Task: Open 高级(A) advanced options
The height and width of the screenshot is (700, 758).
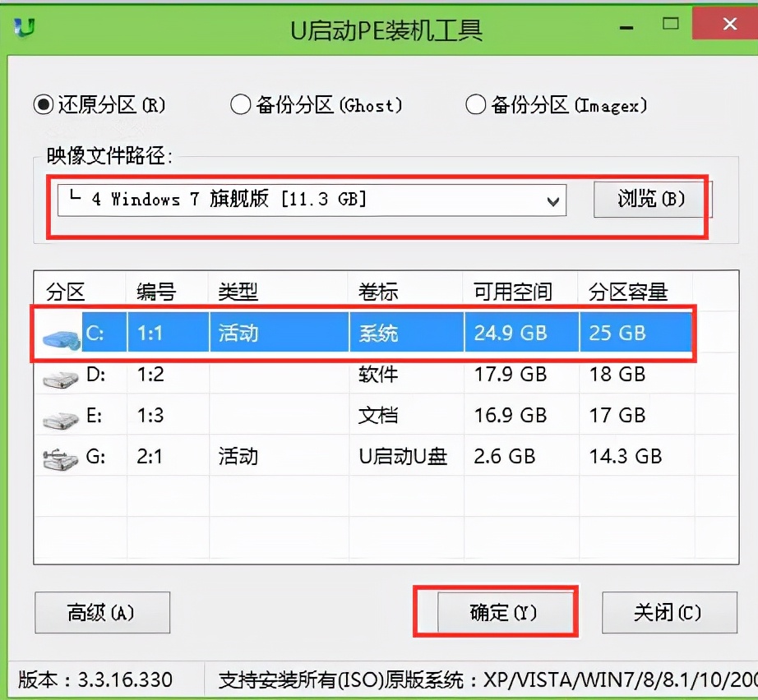Action: click(x=102, y=612)
